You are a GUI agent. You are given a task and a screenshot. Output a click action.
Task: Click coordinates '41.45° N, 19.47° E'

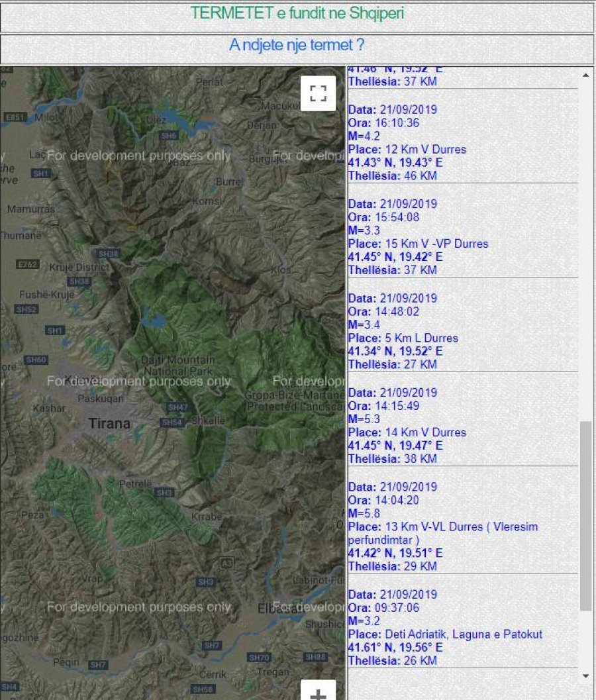[395, 445]
